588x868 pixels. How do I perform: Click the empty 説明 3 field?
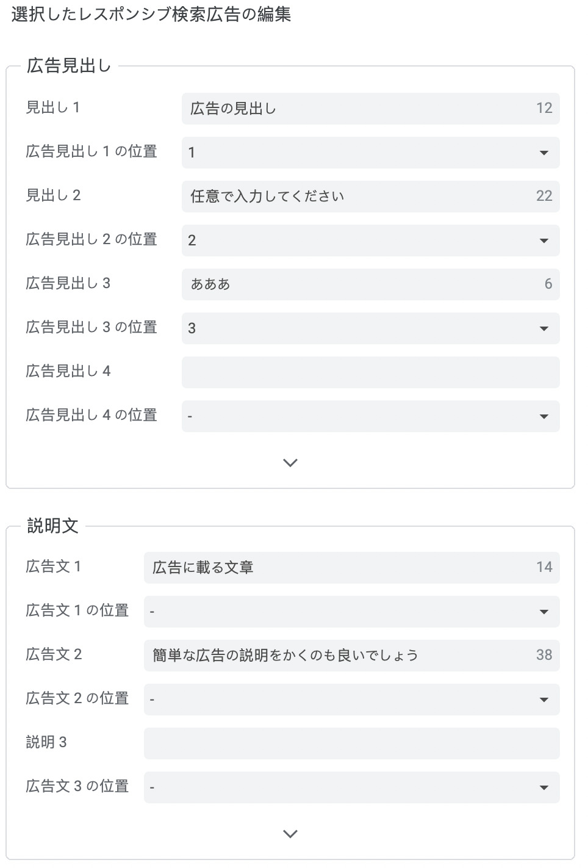click(x=351, y=743)
